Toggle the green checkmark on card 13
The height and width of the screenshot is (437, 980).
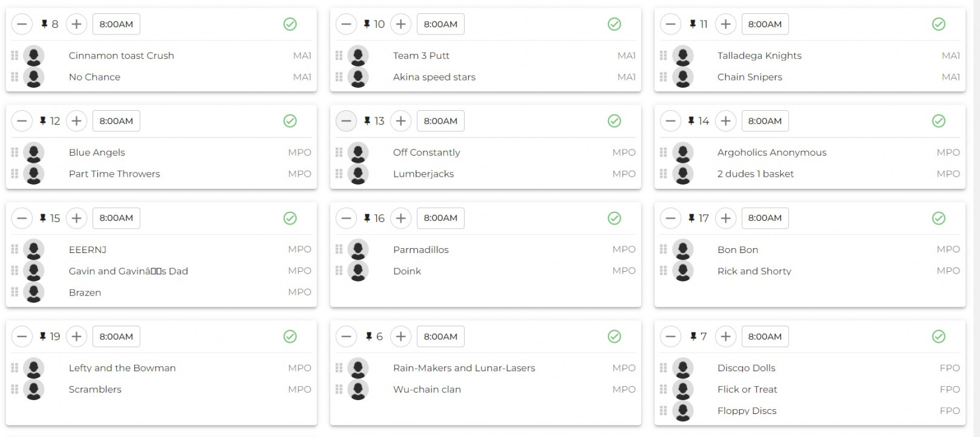pyautogui.click(x=614, y=121)
